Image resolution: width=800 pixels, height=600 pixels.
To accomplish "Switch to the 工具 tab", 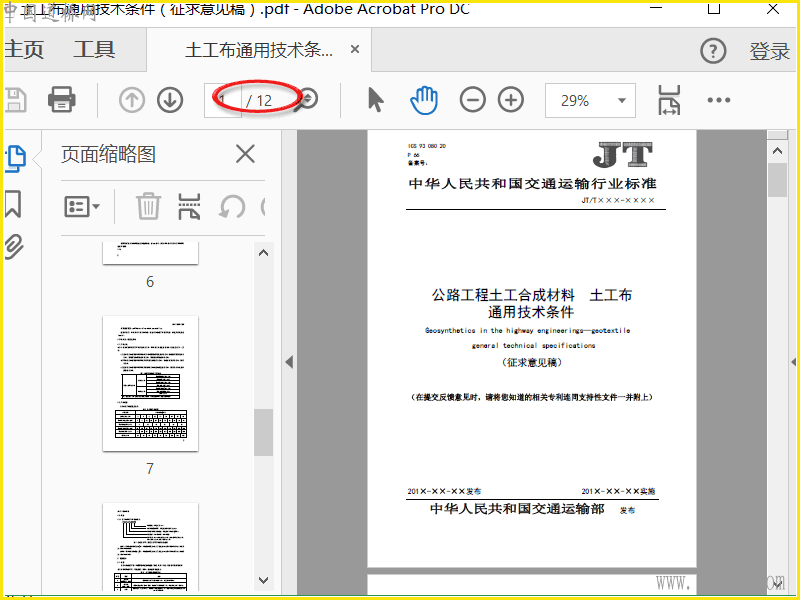I will (x=94, y=50).
